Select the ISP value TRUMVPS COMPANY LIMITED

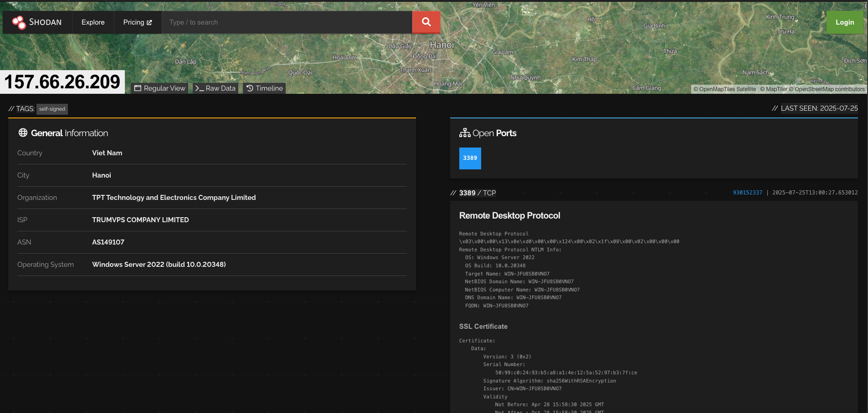[x=140, y=220]
